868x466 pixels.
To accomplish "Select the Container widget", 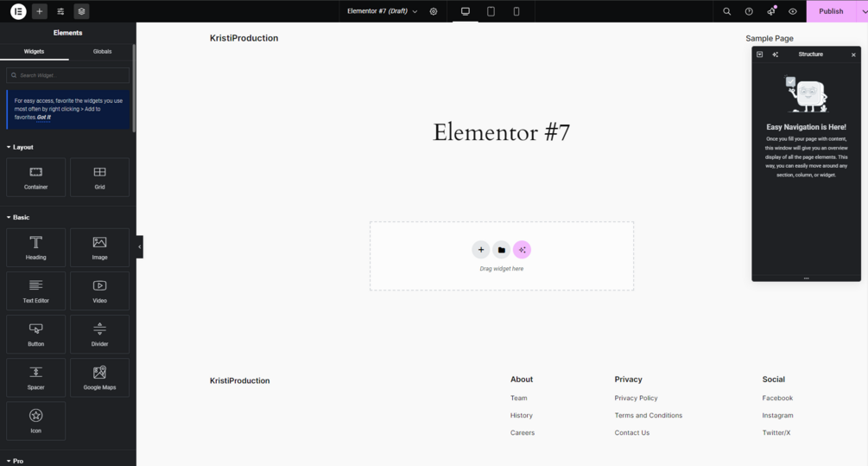I will 36,177.
